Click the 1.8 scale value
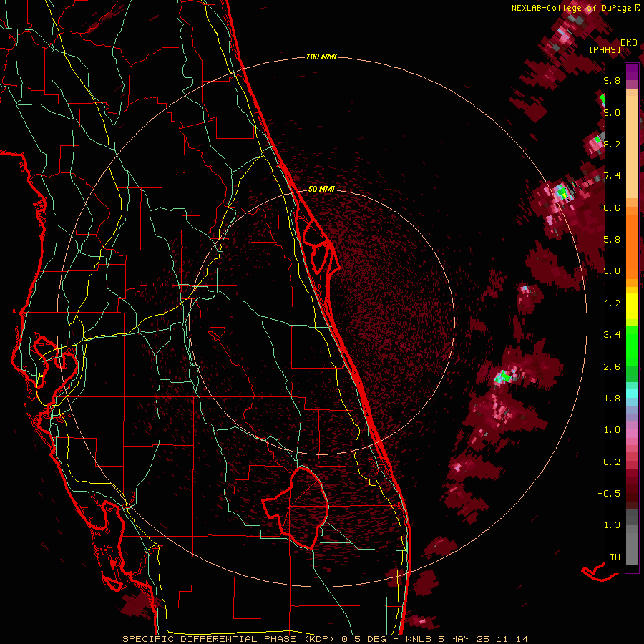This screenshot has height=644, width=644. click(x=612, y=399)
